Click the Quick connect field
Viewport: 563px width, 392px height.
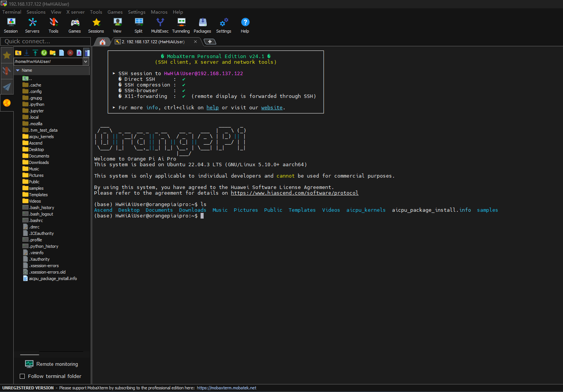tap(46, 41)
